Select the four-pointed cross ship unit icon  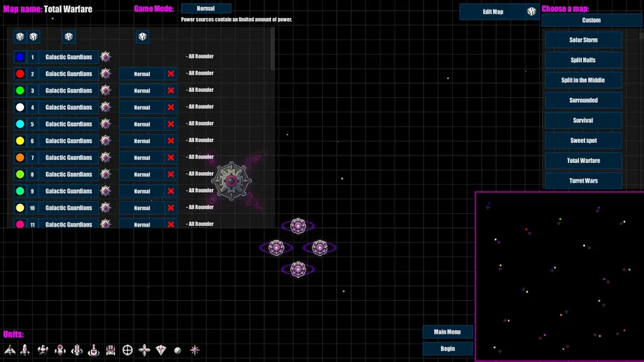145,350
